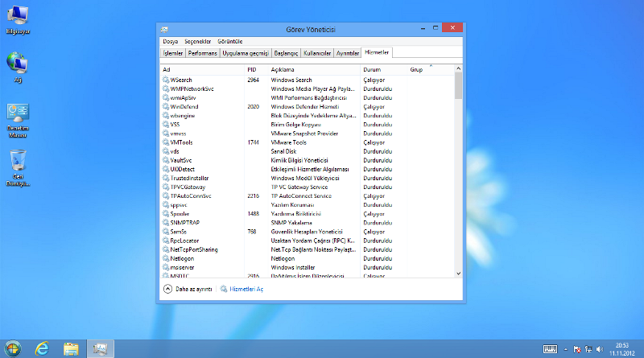This screenshot has height=358, width=644.
Task: Click the vertical scrollbar thumb
Action: pyautogui.click(x=458, y=86)
